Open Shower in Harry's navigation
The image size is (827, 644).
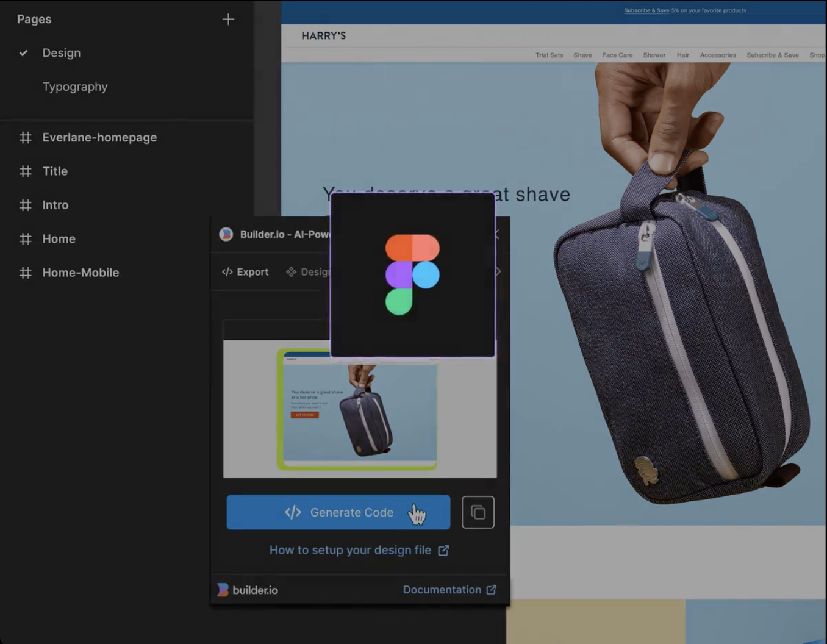coord(654,55)
